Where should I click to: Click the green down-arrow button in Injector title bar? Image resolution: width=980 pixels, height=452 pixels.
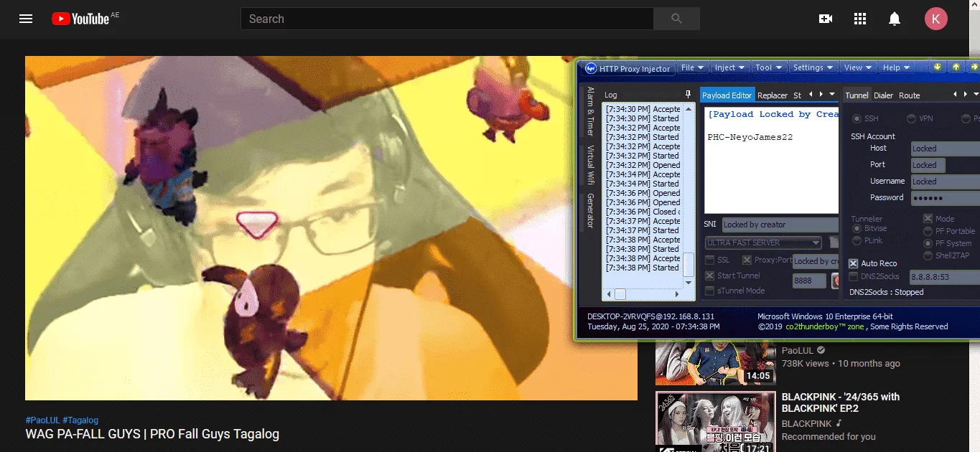click(938, 67)
